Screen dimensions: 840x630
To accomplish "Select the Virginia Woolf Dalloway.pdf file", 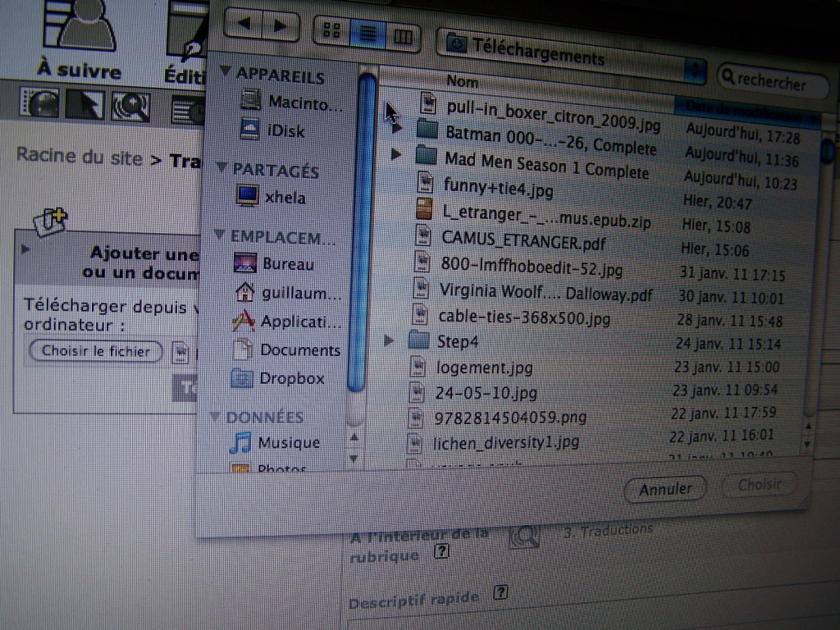I will (x=546, y=292).
